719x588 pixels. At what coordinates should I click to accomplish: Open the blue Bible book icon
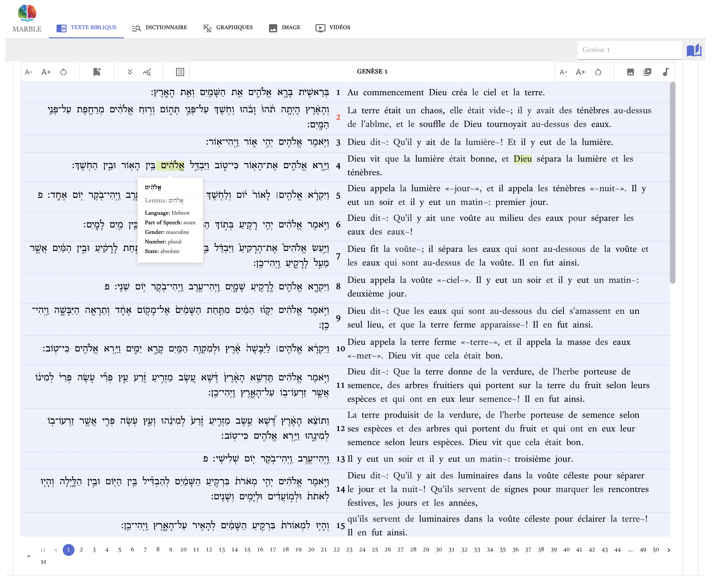pos(694,50)
